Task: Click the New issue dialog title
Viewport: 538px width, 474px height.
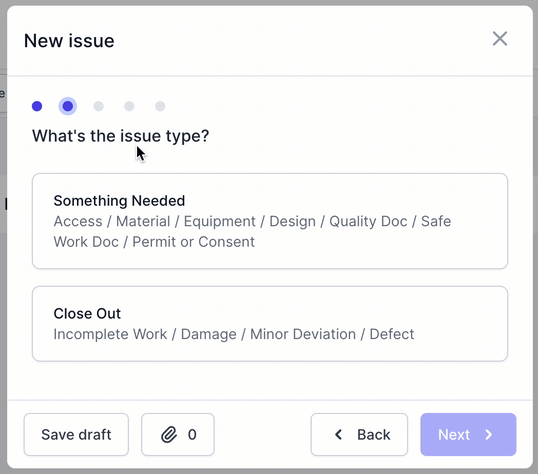Action: 69,41
